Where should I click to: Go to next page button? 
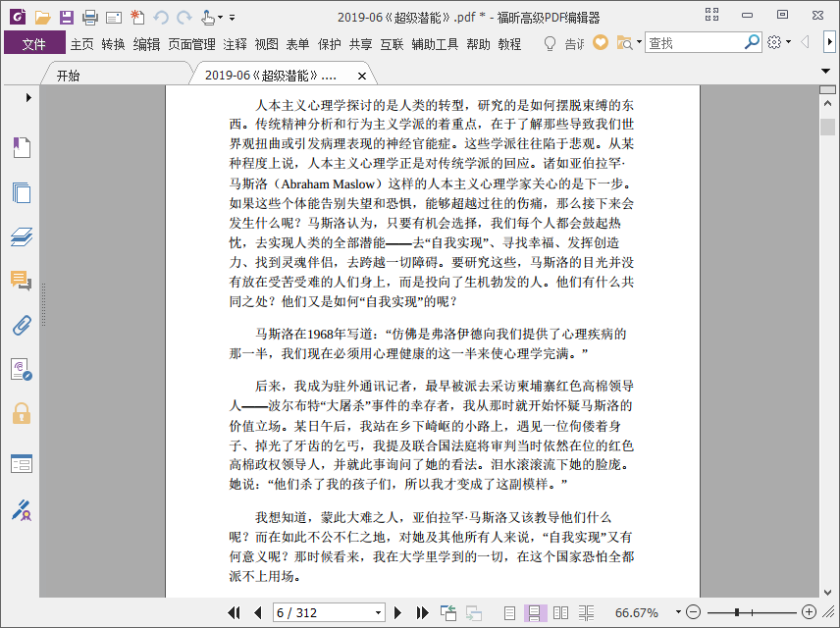[x=397, y=612]
